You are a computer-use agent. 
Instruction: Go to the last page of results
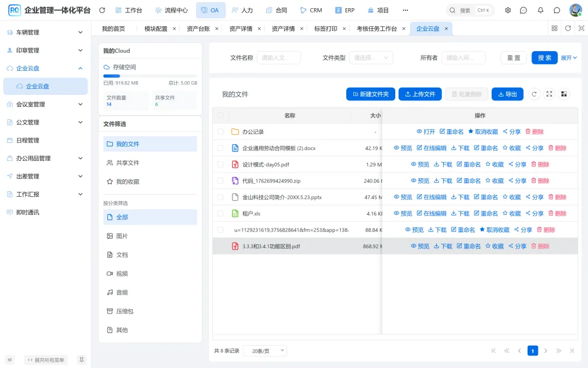click(572, 351)
